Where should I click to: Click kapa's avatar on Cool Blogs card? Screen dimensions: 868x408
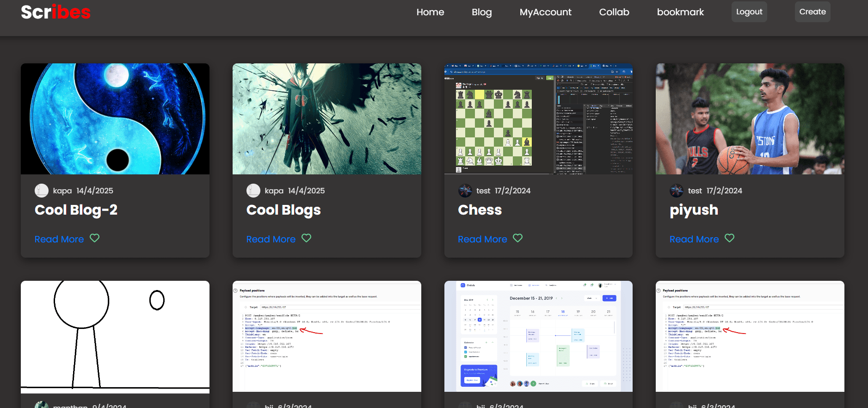[x=253, y=191]
